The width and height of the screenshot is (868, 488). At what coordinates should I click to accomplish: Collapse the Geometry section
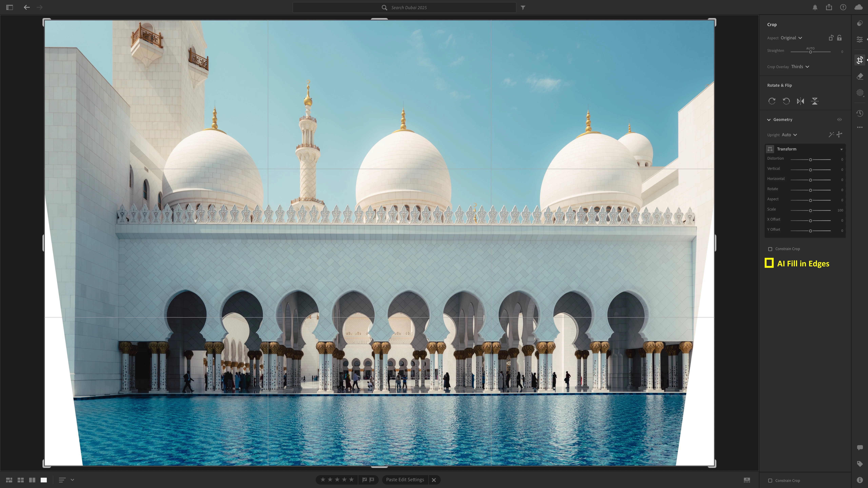769,120
